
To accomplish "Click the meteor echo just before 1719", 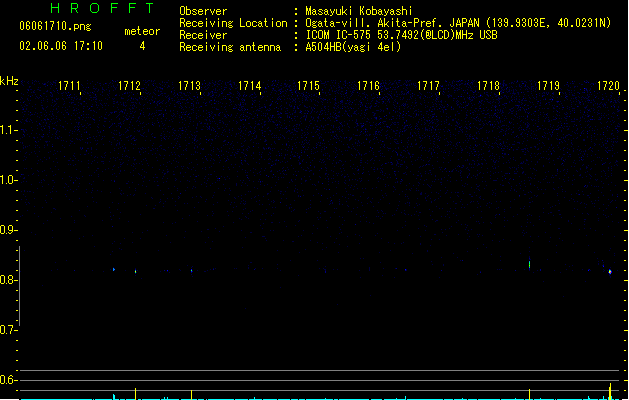I will pos(530,264).
